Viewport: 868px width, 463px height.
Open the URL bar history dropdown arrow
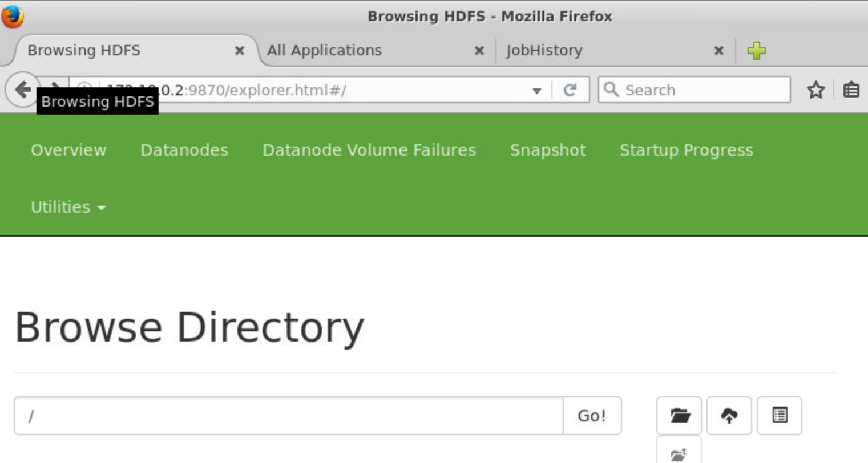coord(536,91)
